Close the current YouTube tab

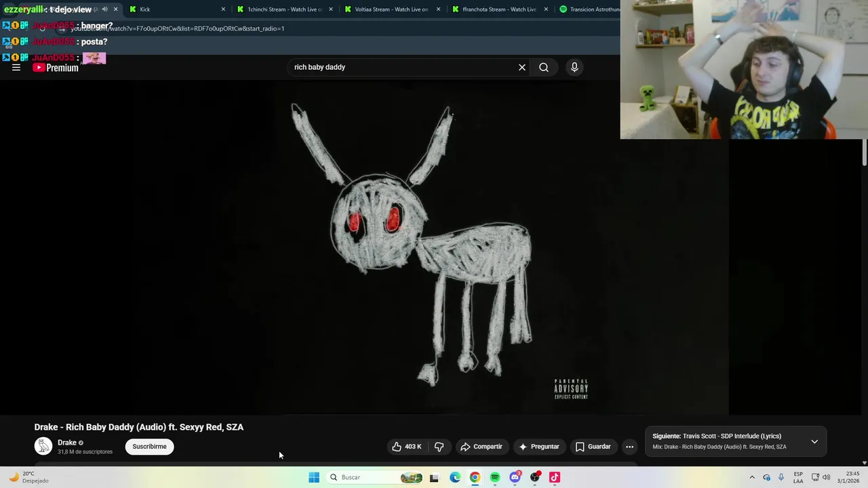click(115, 9)
